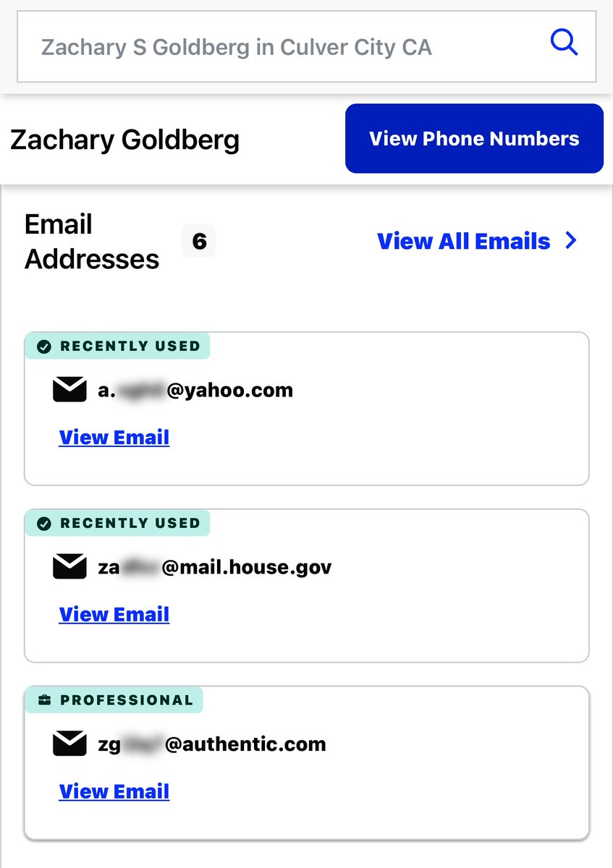Click the envelope icon beside mail.house.gov email
Viewport: 613px width, 868px height.
(69, 566)
